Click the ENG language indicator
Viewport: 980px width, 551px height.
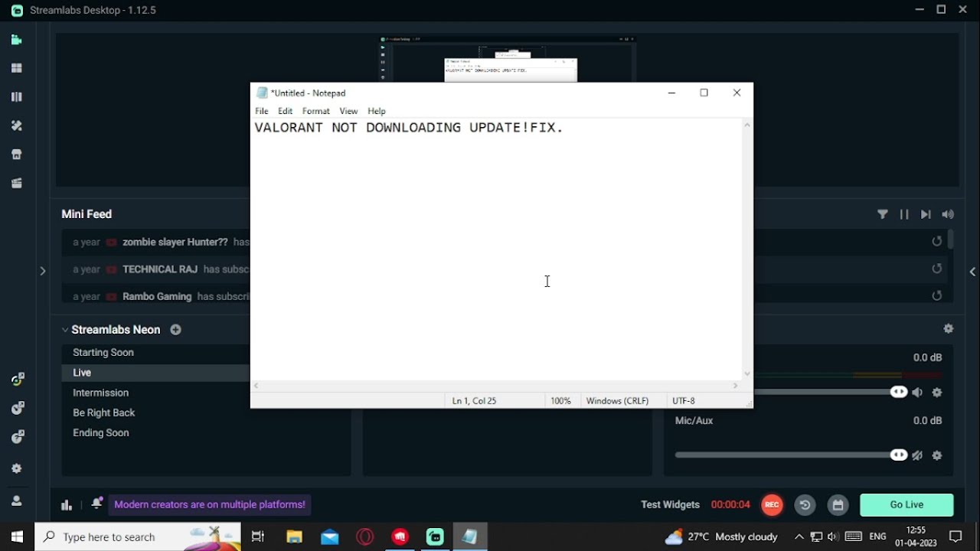click(x=878, y=536)
